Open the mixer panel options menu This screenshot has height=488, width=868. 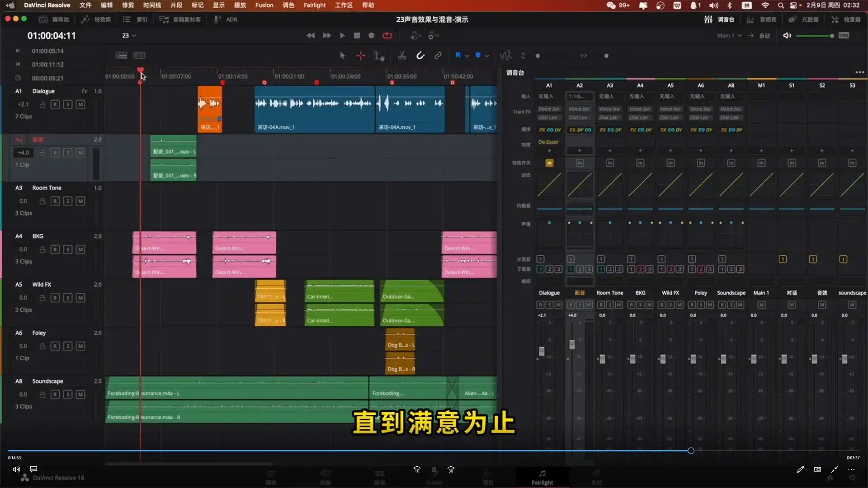pyautogui.click(x=859, y=72)
